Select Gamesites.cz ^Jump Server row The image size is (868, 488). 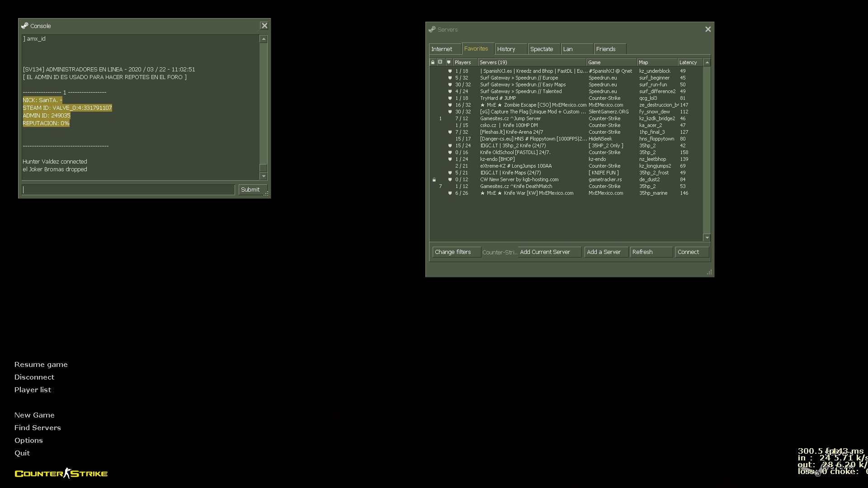566,118
